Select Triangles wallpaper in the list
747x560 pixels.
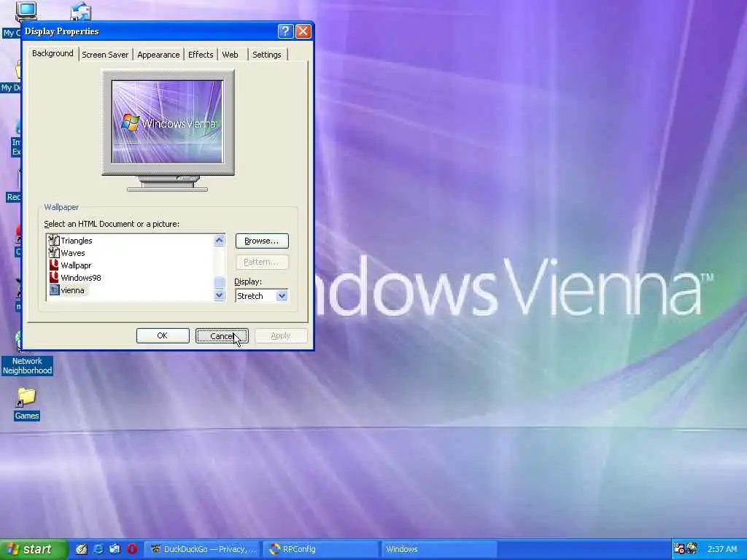point(76,241)
